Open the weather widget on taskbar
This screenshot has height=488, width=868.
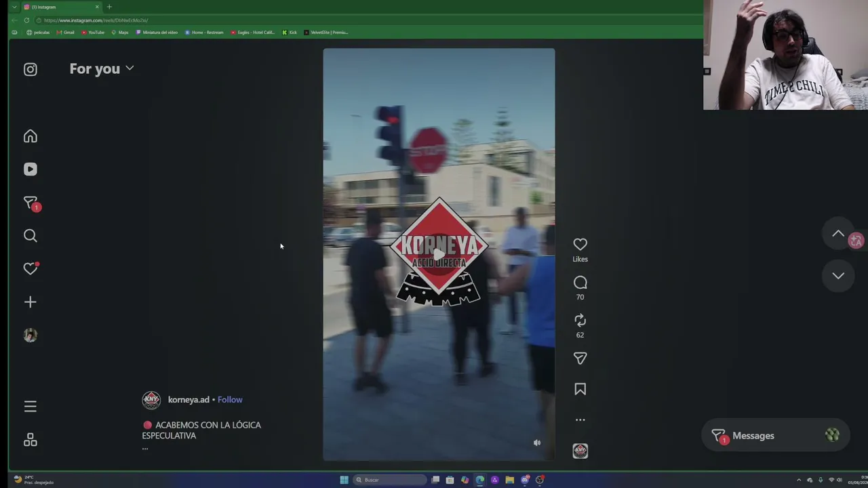click(34, 480)
